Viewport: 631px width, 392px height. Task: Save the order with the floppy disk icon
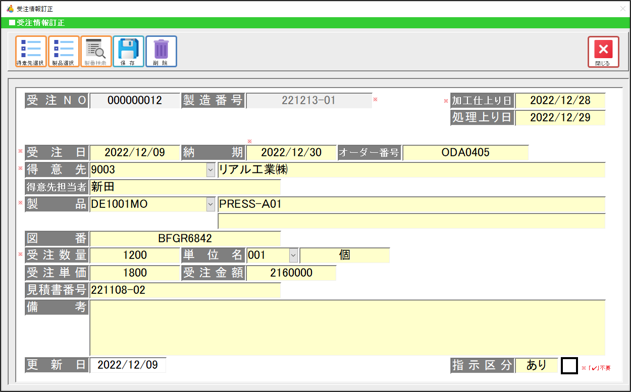pyautogui.click(x=128, y=51)
